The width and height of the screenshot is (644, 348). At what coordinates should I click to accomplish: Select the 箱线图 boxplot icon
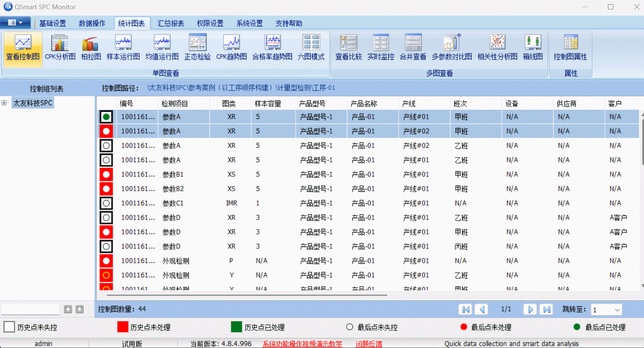coord(532,47)
